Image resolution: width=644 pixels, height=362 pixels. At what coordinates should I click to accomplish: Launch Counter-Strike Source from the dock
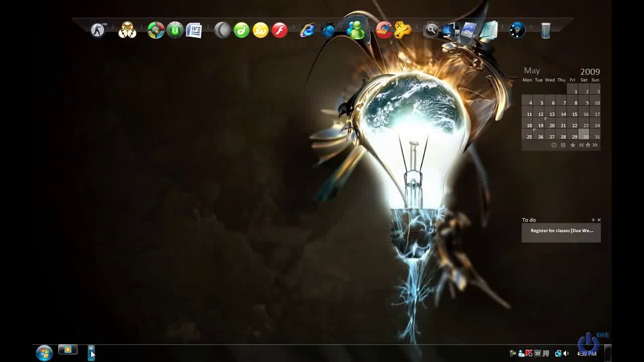point(98,30)
